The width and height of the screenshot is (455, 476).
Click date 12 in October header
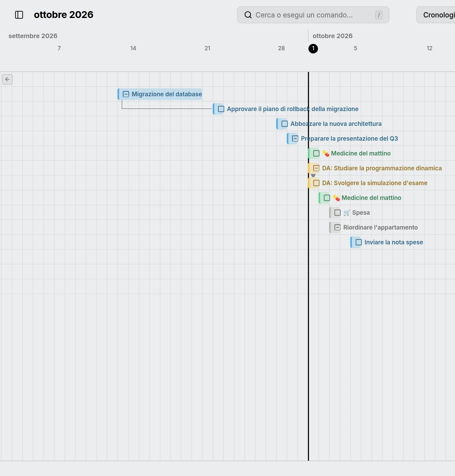(x=429, y=48)
